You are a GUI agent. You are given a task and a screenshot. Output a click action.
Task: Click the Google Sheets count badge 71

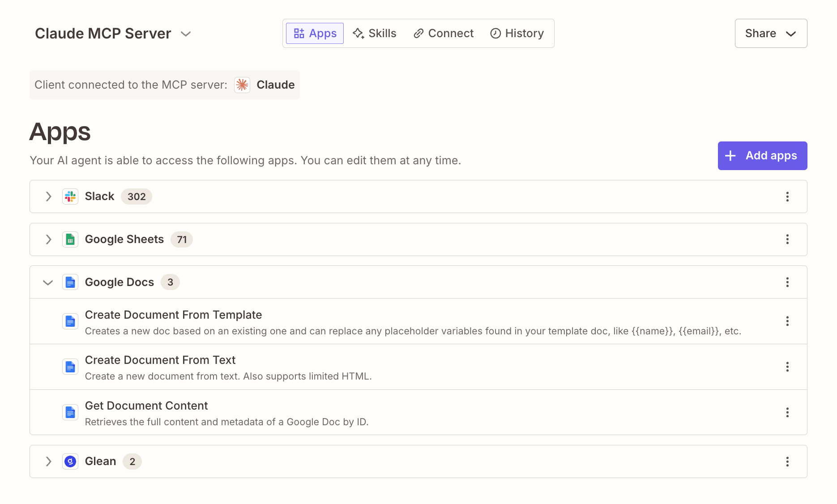point(182,239)
